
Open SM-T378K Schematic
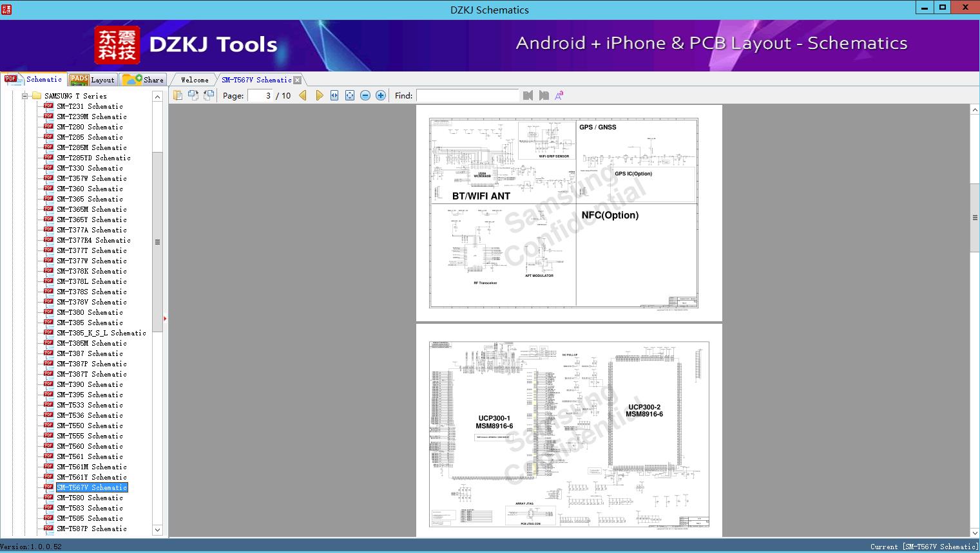coord(91,271)
